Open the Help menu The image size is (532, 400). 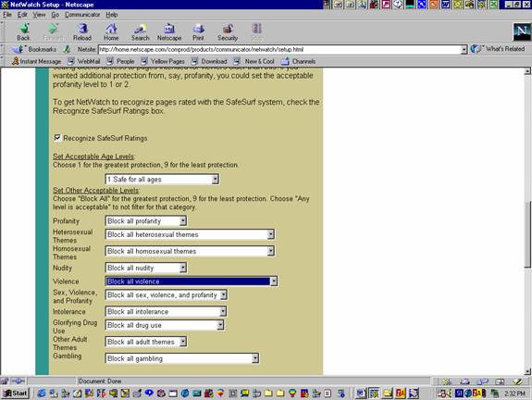[x=112, y=15]
